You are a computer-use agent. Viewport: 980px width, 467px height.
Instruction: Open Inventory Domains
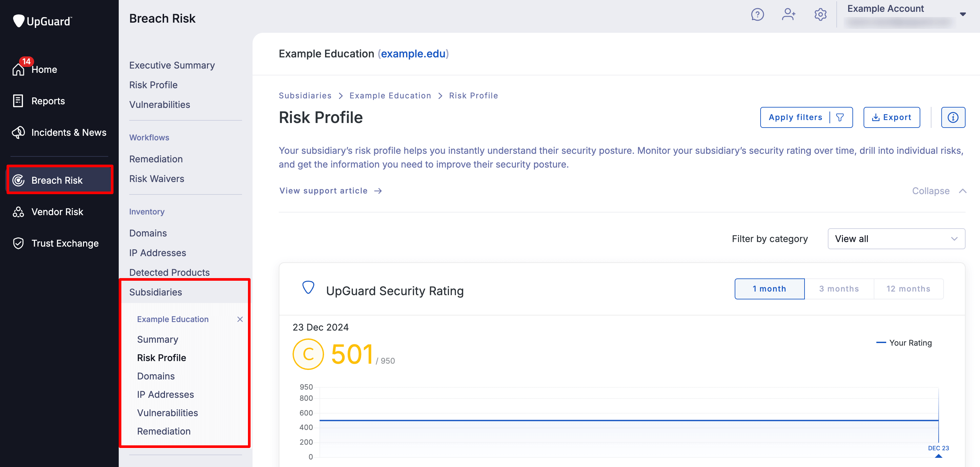click(x=148, y=233)
